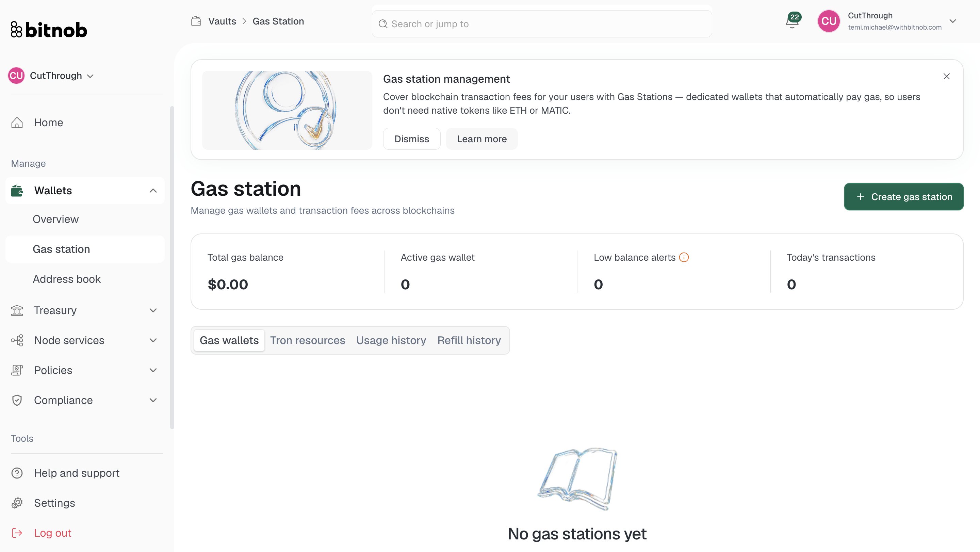Click the Create gas station button

tap(903, 197)
